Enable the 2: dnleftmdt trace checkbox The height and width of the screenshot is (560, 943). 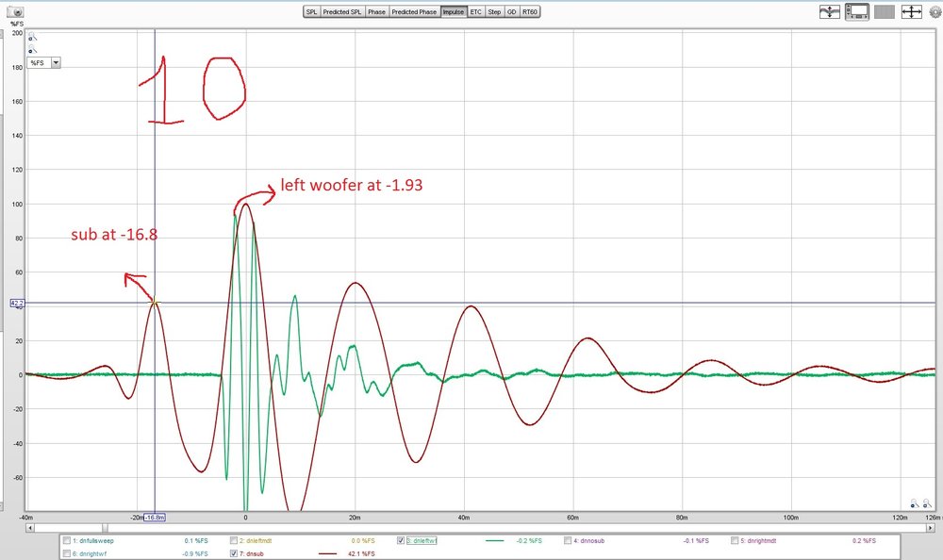(233, 540)
